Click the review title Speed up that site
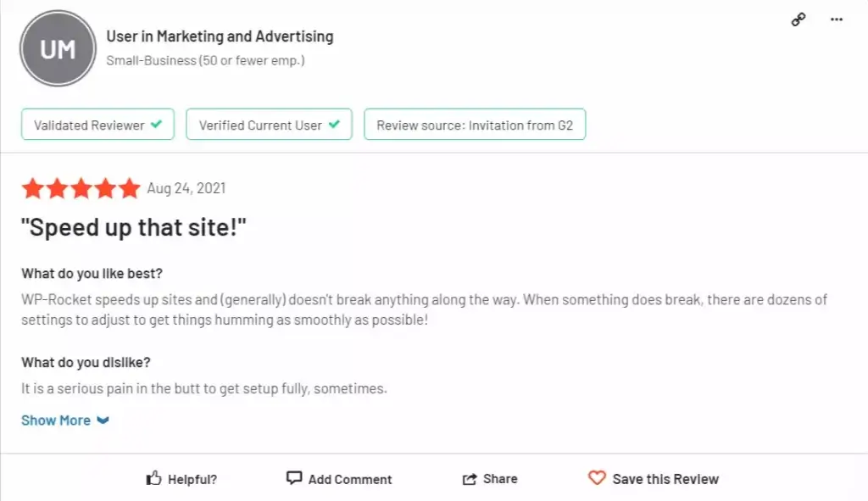The width and height of the screenshot is (868, 501). click(x=135, y=226)
